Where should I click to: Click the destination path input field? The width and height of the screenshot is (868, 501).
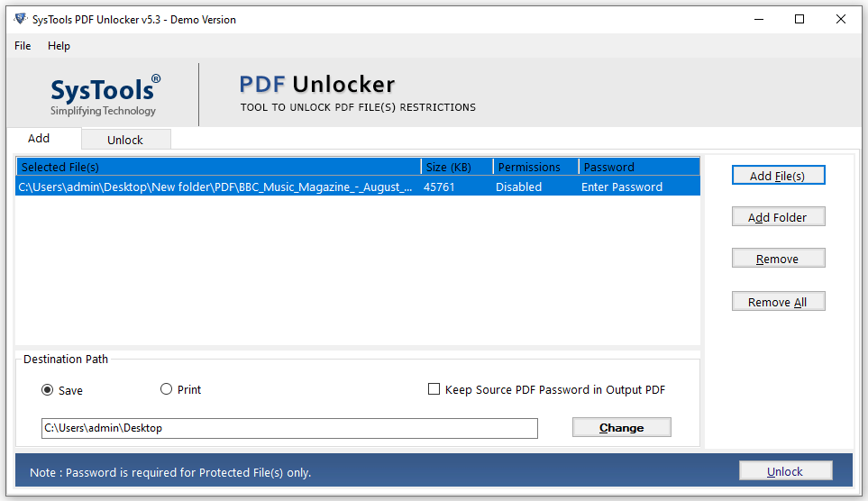(289, 428)
